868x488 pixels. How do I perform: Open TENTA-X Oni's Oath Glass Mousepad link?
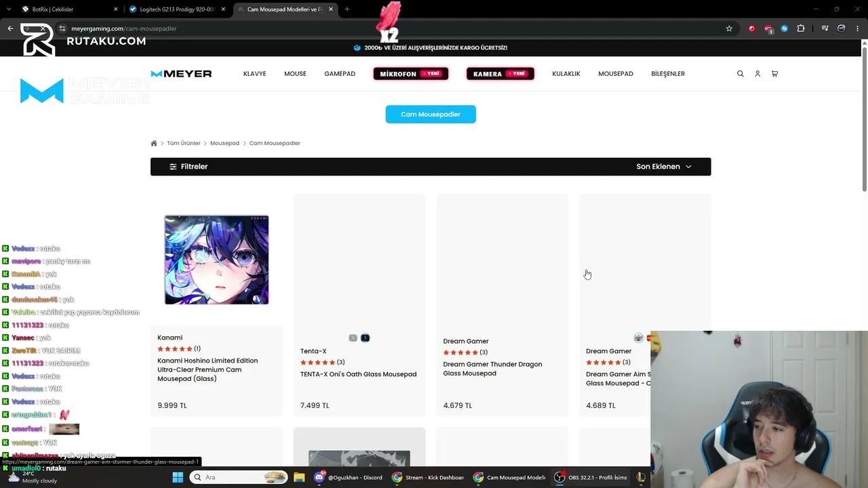click(359, 374)
